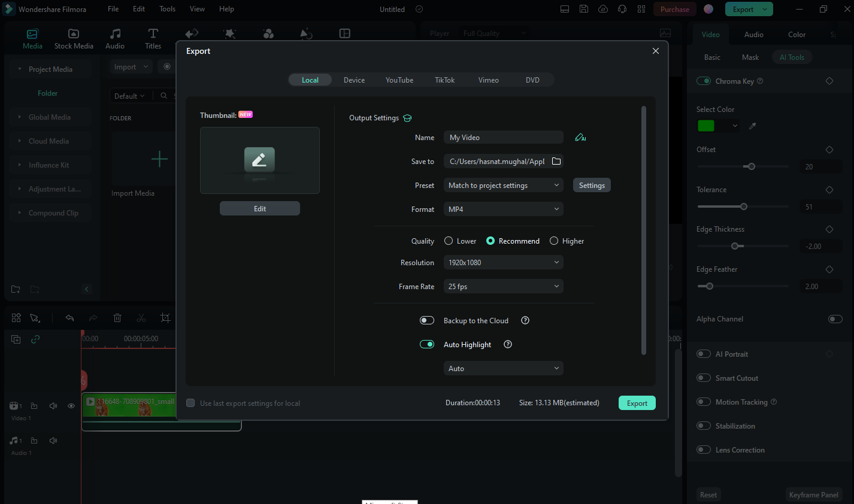Select the scissors split tool in the timeline
854x504 pixels.
141,317
